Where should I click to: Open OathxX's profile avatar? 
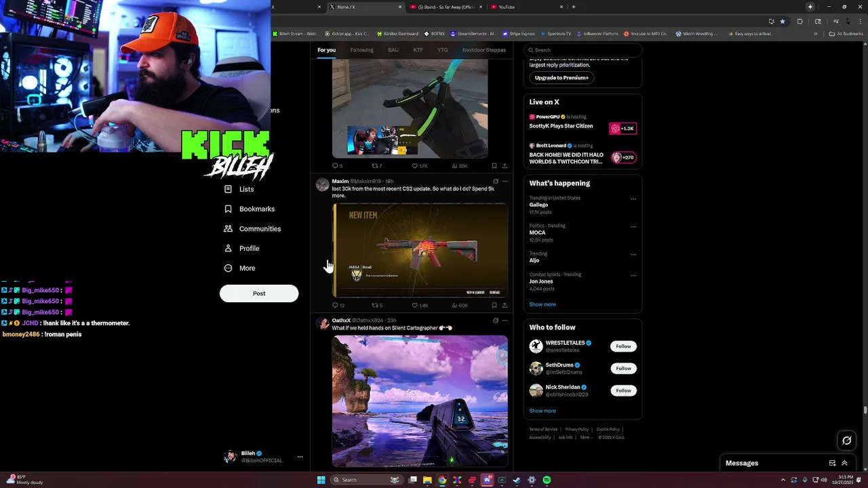click(323, 323)
